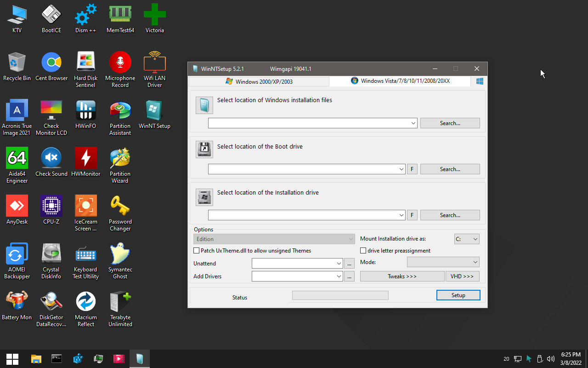Open the BootICE desktop icon

tap(51, 19)
